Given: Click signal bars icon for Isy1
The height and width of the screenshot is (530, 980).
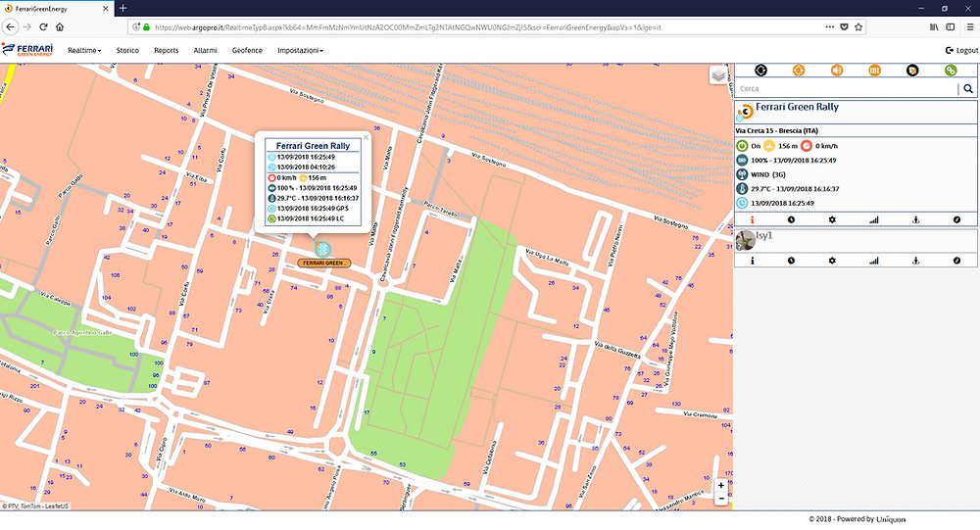Looking at the screenshot, I should point(874,261).
